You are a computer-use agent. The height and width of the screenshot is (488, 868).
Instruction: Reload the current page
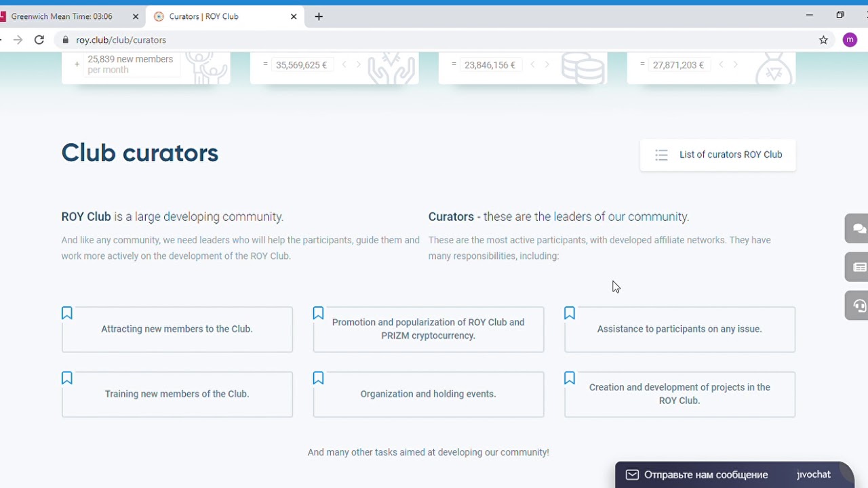click(x=39, y=40)
